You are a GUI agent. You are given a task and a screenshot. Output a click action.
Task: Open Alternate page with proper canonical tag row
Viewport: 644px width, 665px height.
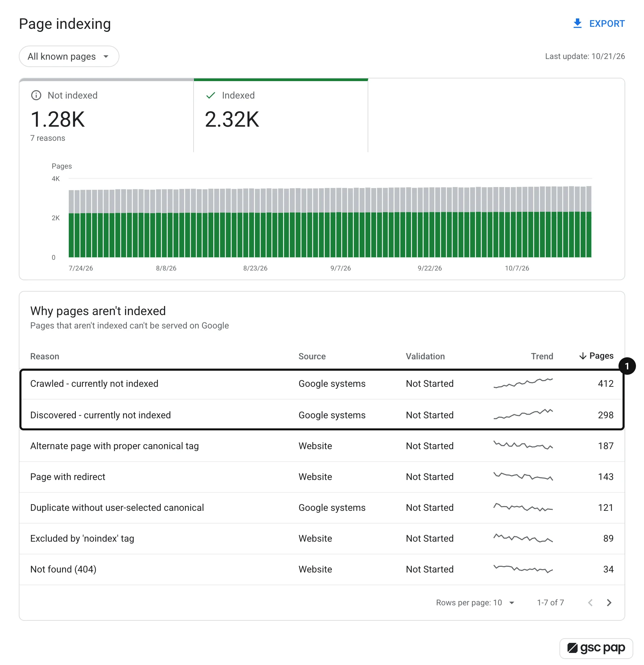321,446
